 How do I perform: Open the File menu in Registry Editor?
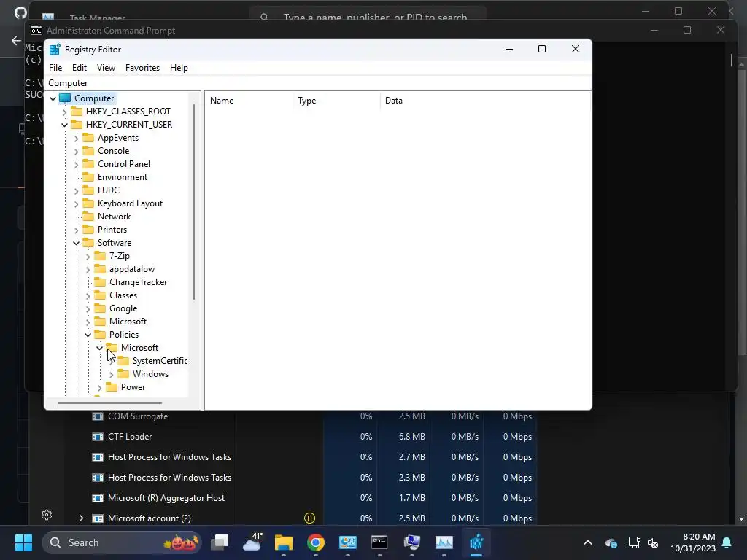click(x=55, y=68)
